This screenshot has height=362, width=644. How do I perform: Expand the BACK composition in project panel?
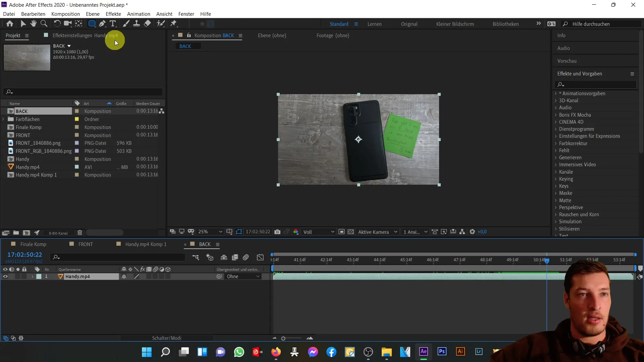(x=4, y=111)
